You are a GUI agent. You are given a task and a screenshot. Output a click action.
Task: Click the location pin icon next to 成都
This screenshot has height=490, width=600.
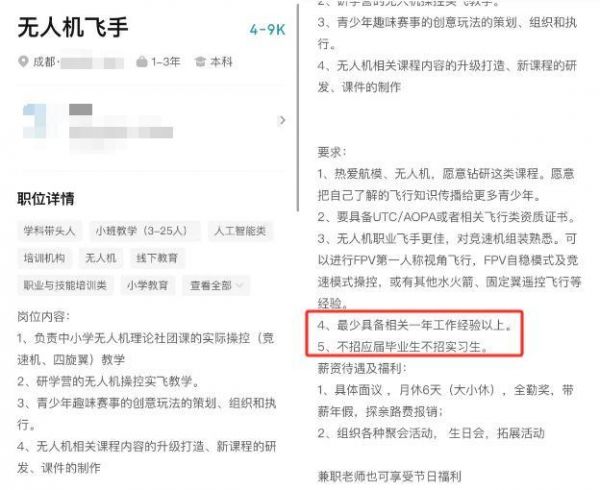pyautogui.click(x=23, y=62)
